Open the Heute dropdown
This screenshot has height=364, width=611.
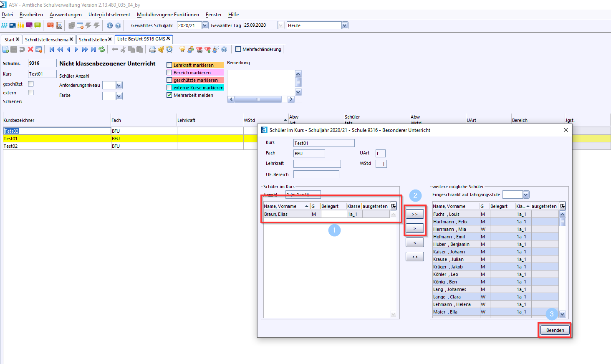pyautogui.click(x=345, y=25)
